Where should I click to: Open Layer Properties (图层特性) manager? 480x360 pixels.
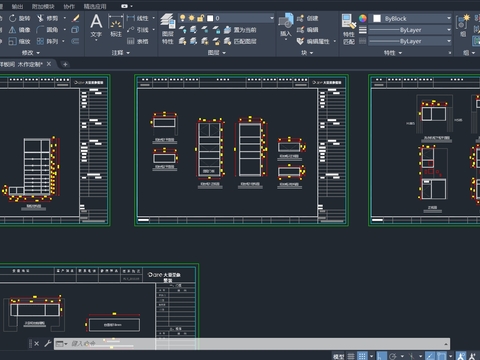pyautogui.click(x=168, y=29)
